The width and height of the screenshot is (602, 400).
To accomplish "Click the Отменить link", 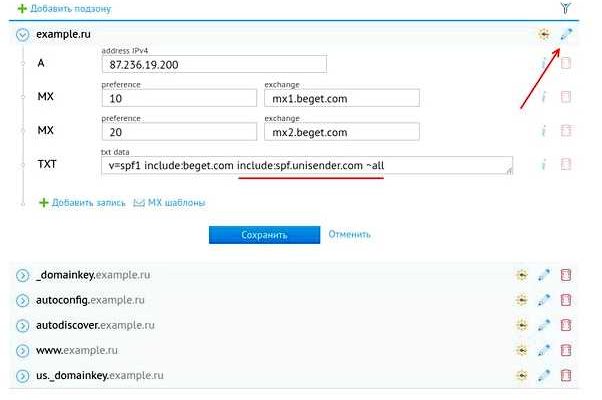I will [x=349, y=234].
